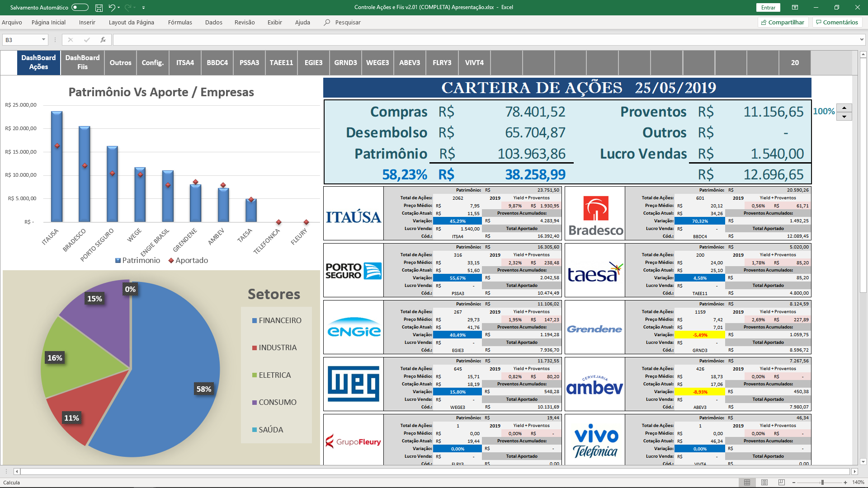
Task: Go to the BBDC4 sheet button
Action: tap(217, 63)
